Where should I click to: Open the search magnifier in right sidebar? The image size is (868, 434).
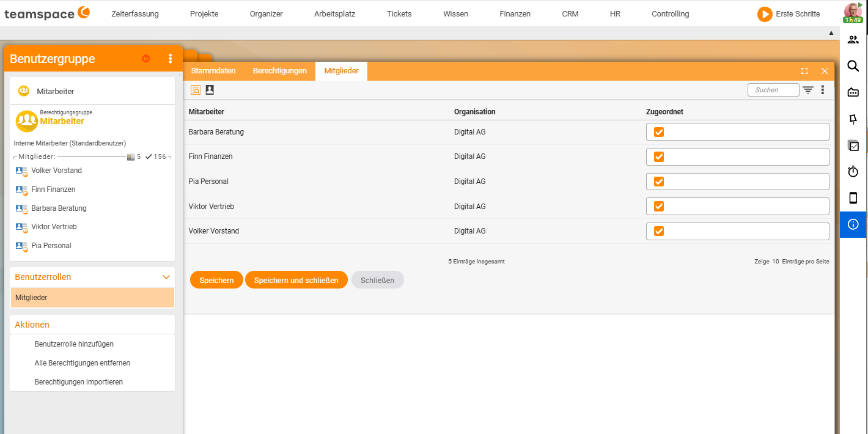coord(853,66)
